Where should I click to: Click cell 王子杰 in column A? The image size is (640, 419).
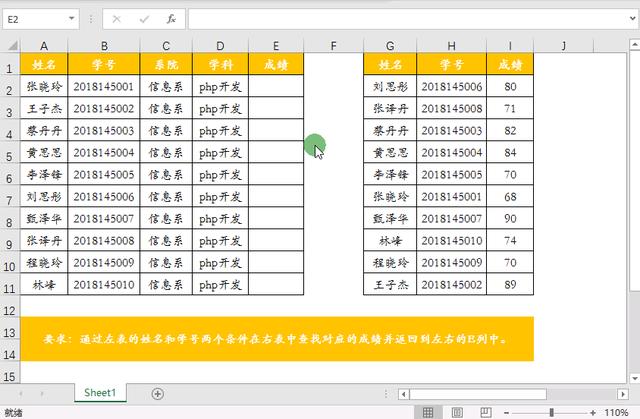pos(44,108)
